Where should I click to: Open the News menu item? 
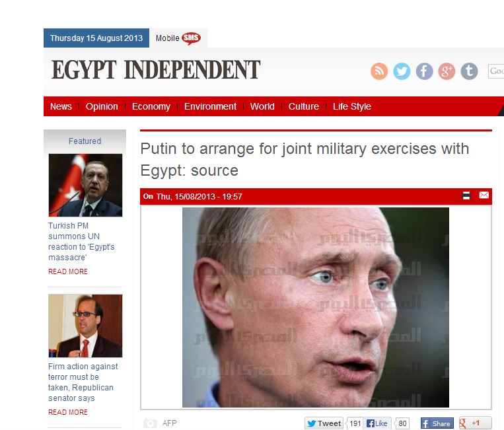click(61, 106)
